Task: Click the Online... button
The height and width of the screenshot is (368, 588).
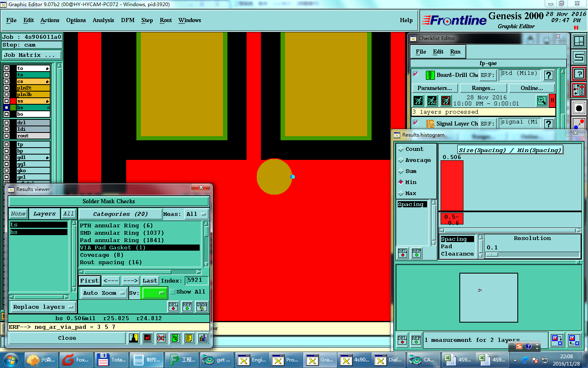Action: tap(532, 88)
